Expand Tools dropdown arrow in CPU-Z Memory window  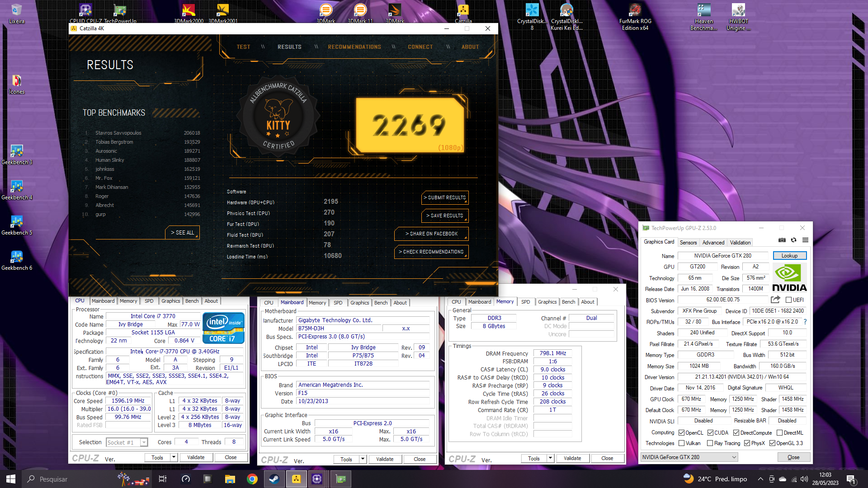[550, 458]
